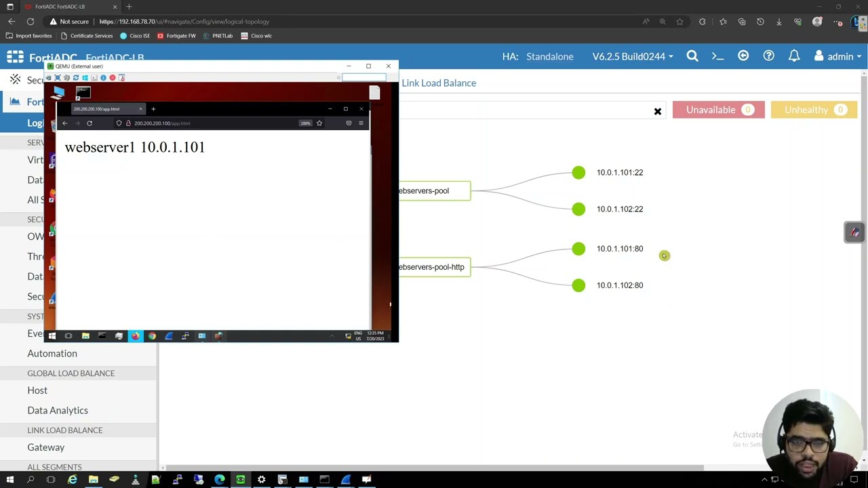
Task: Open a new tab in guest Firefox
Action: [x=153, y=109]
